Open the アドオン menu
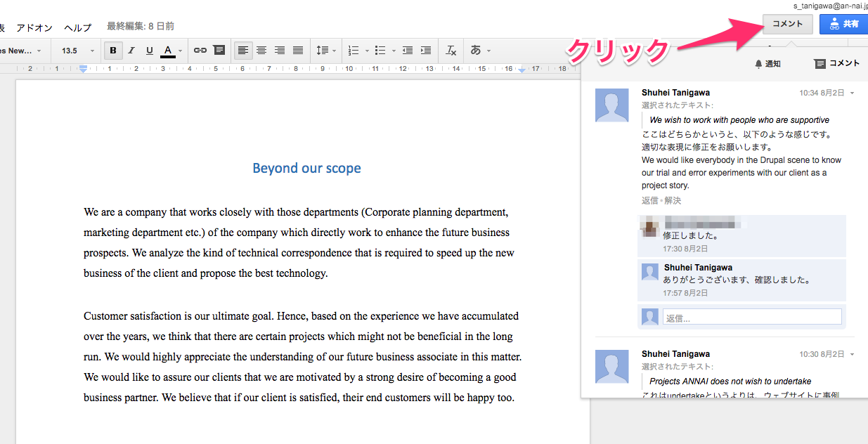Viewport: 868px width, 444px height. coord(34,27)
